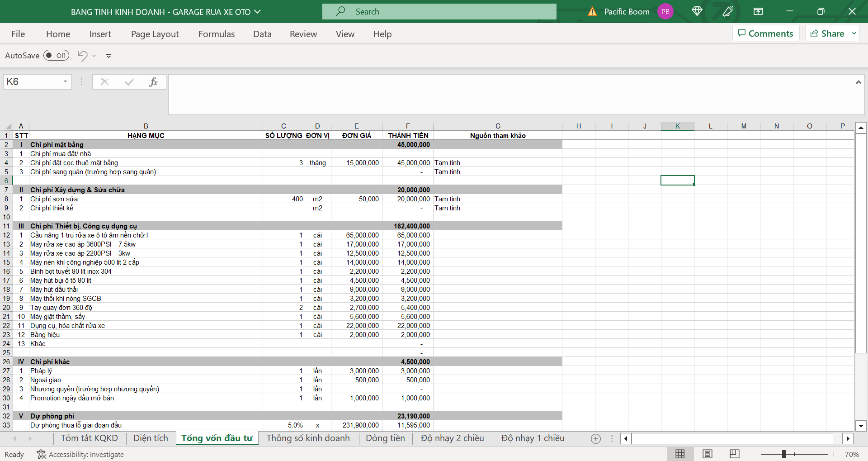Toggle the AutoSave switch
The image size is (868, 461).
[x=56, y=56]
